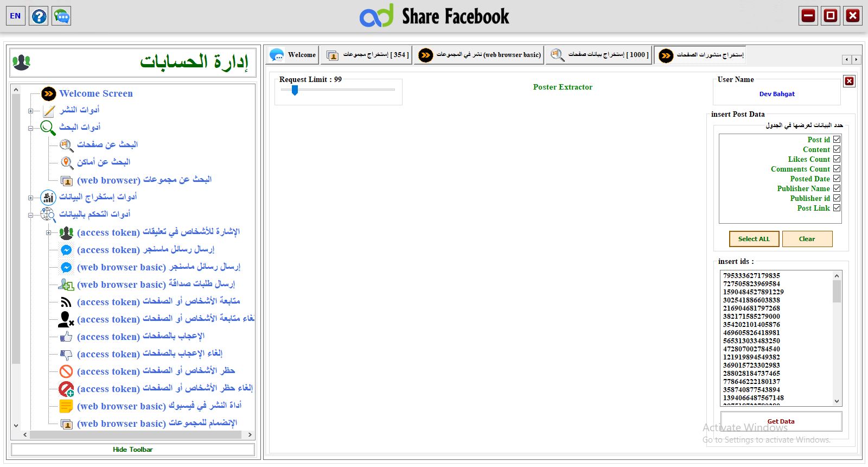Viewport: 868px width, 467px height.
Task: Click the search tools magnifier icon
Action: 48,128
